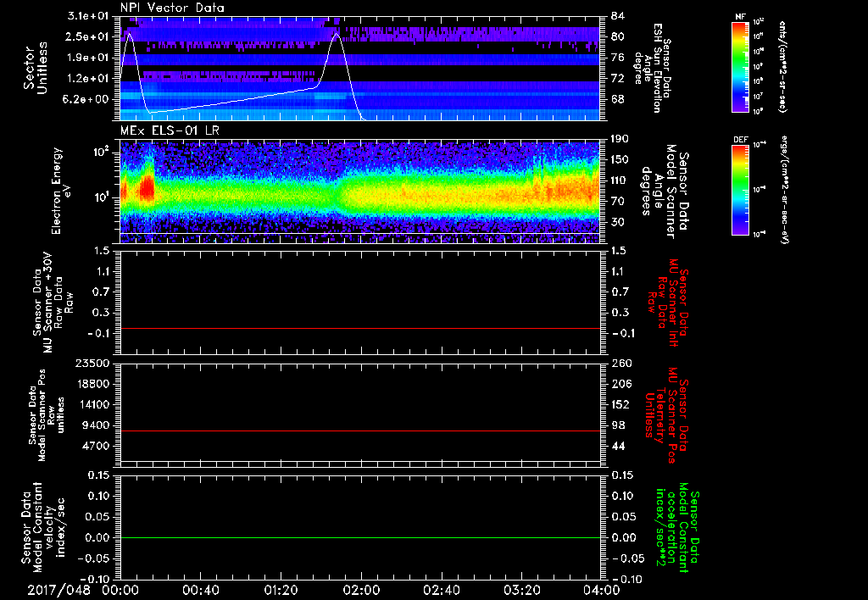Click the 01:20 time tick label

(281, 590)
